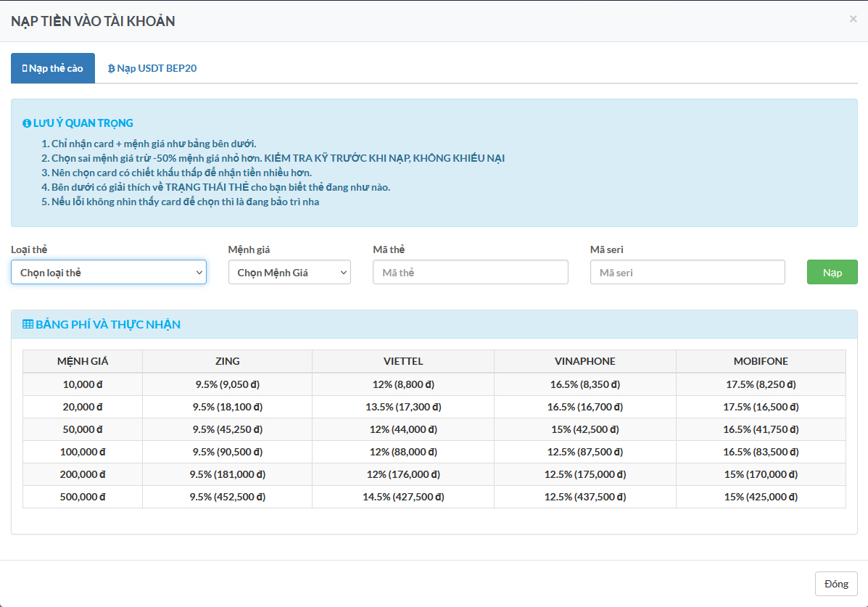Click the Mobifone cell 15% (425,000 đ)
This screenshot has height=607, width=868.
click(761, 497)
